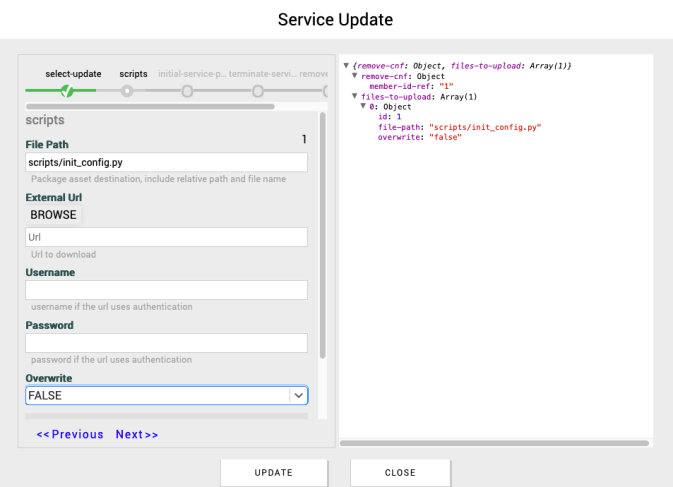Collapse the files-to-upload array node
This screenshot has width=673, height=487.
click(x=355, y=97)
